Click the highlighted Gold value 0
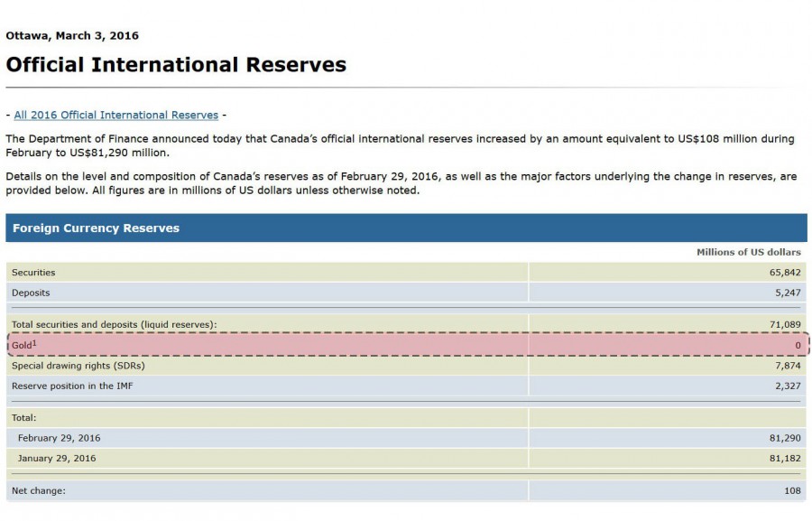Screen dimensions: 812x521 [x=798, y=345]
